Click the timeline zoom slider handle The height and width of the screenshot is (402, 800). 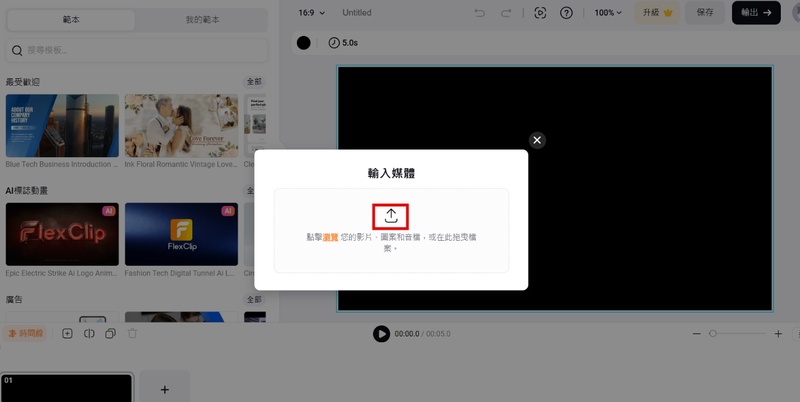[x=713, y=334]
